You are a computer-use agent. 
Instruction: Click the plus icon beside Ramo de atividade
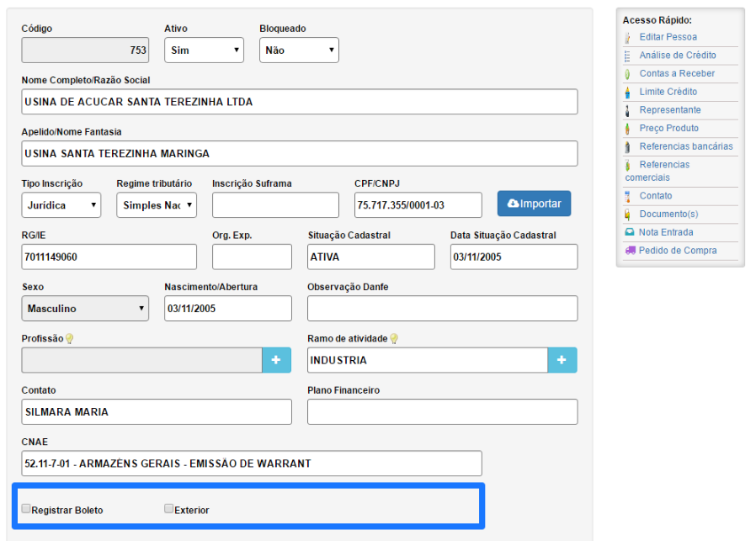[562, 360]
